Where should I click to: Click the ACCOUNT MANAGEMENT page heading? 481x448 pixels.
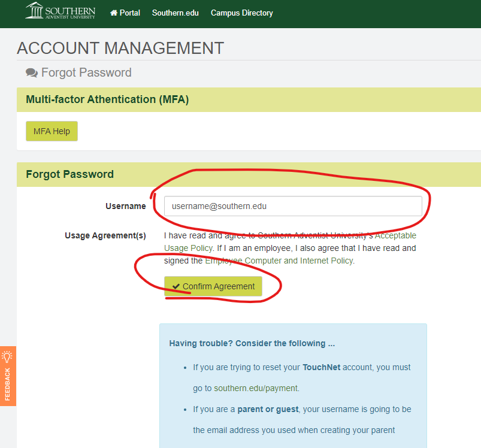tap(120, 48)
